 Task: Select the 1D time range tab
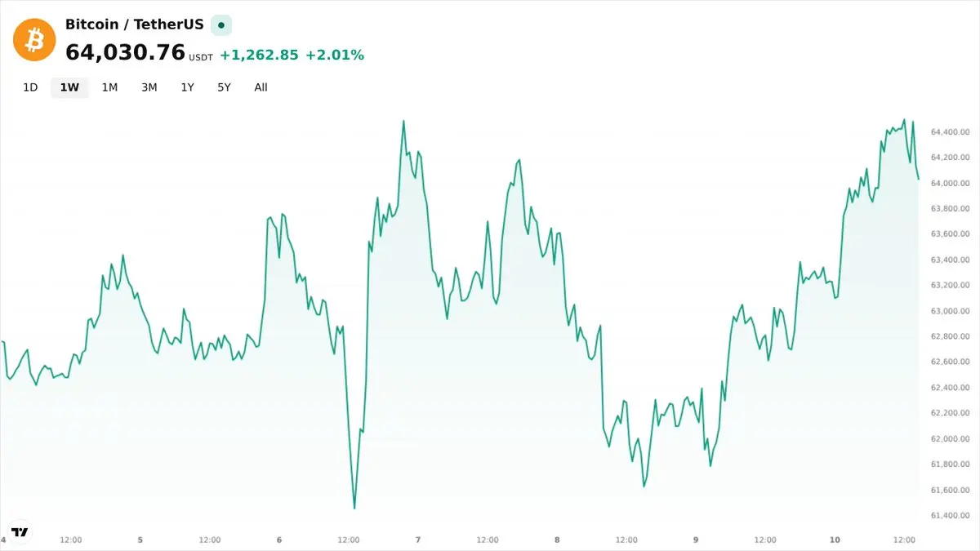tap(30, 87)
